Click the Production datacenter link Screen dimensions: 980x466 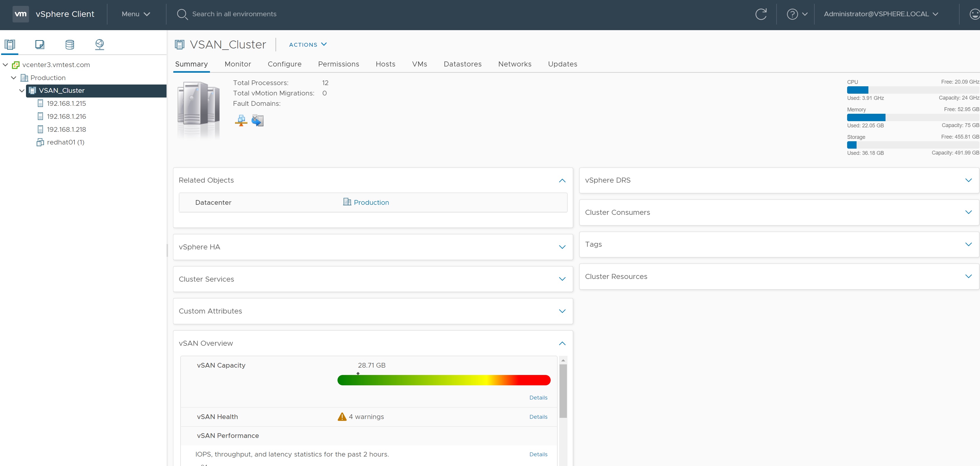(x=371, y=202)
